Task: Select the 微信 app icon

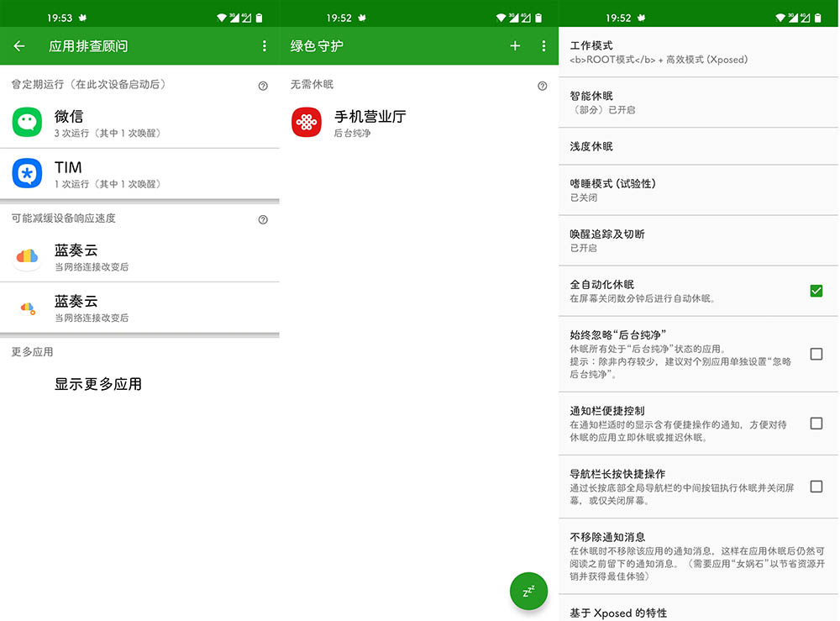Action: click(x=27, y=123)
